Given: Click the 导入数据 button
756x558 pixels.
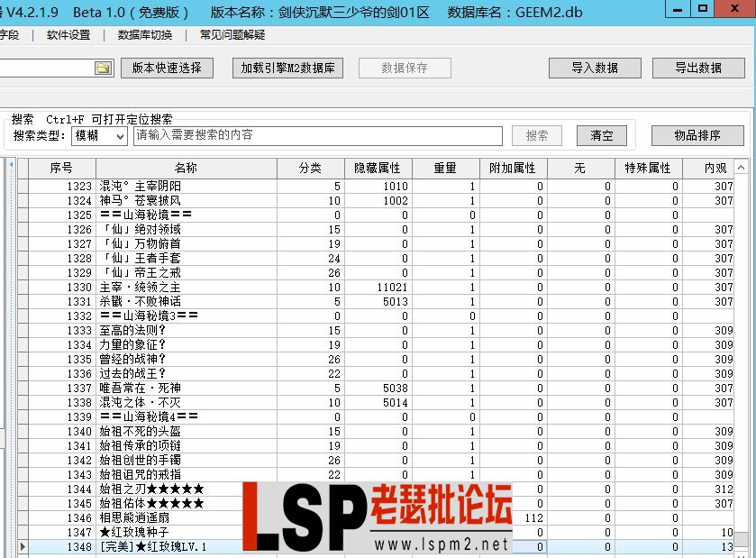Looking at the screenshot, I should [x=595, y=68].
